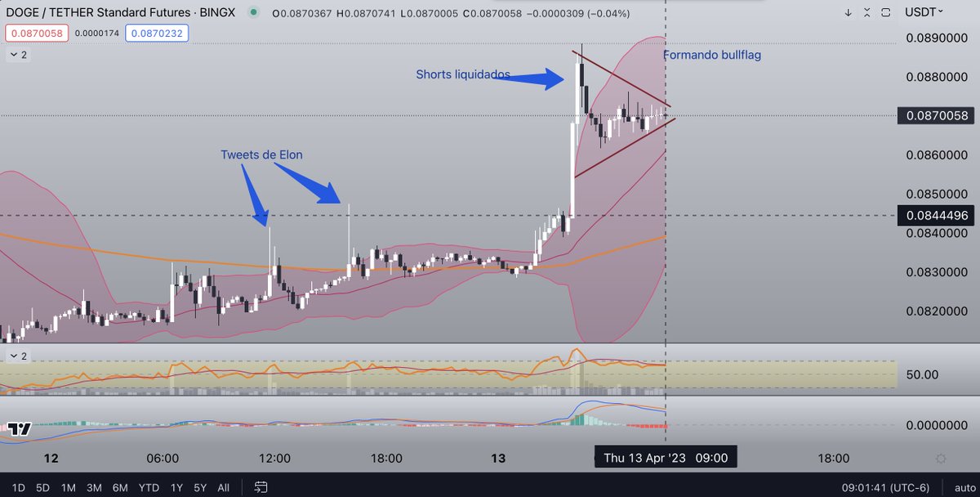
Task: Click the 0.0830000 price scale label
Action: [937, 272]
